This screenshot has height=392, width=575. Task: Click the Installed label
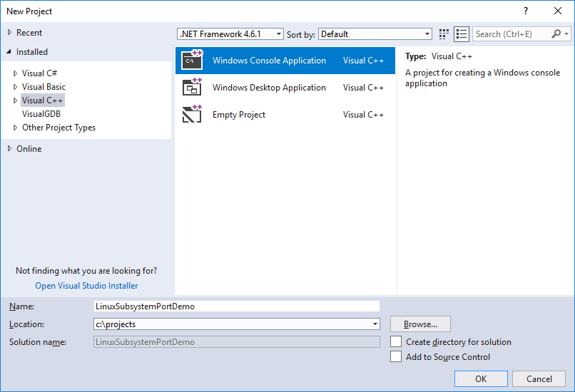[x=32, y=52]
